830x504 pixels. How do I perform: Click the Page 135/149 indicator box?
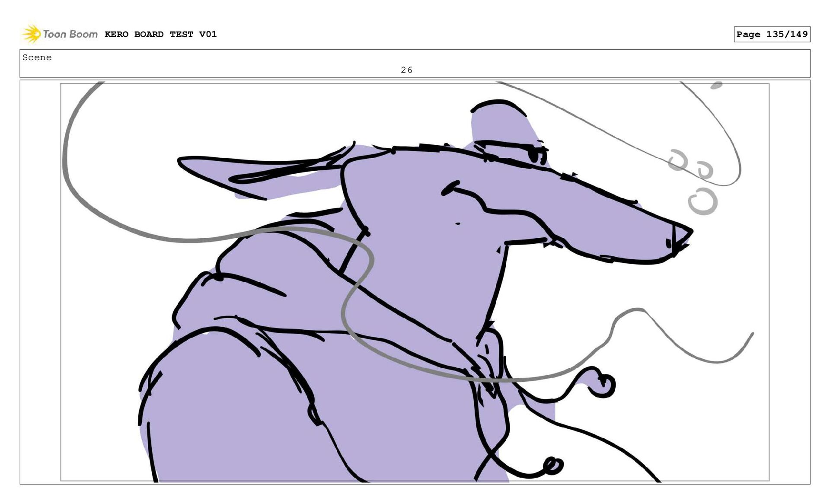click(x=772, y=34)
